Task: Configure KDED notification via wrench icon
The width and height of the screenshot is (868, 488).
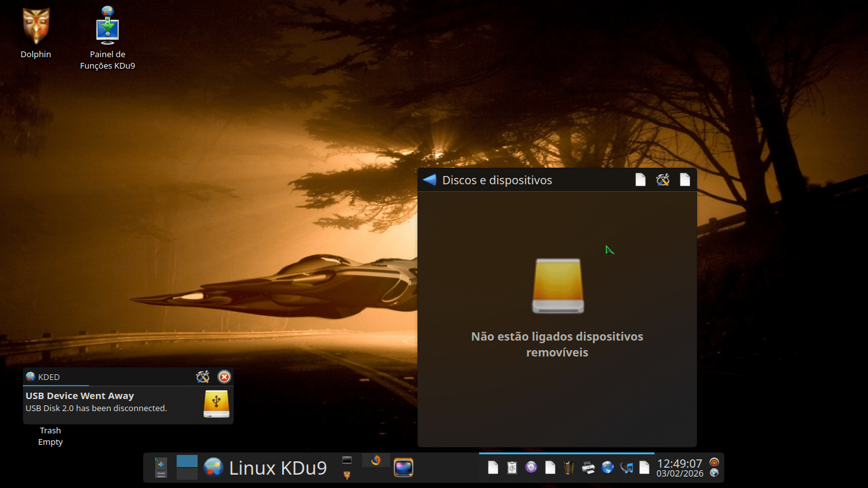Action: point(203,377)
